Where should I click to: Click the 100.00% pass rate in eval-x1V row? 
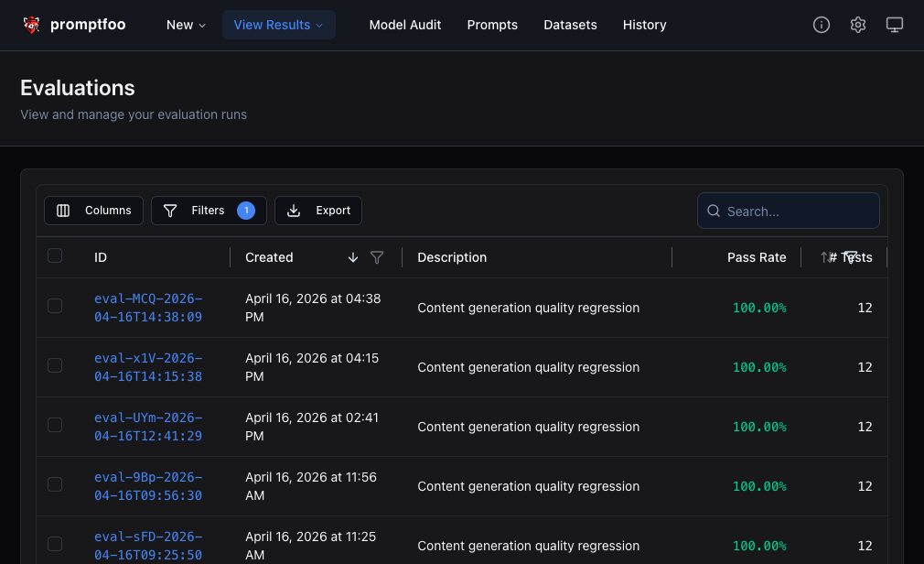[759, 367]
